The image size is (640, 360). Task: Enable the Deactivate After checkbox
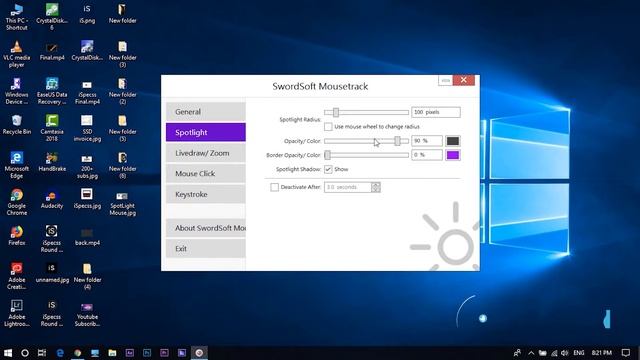click(x=275, y=187)
